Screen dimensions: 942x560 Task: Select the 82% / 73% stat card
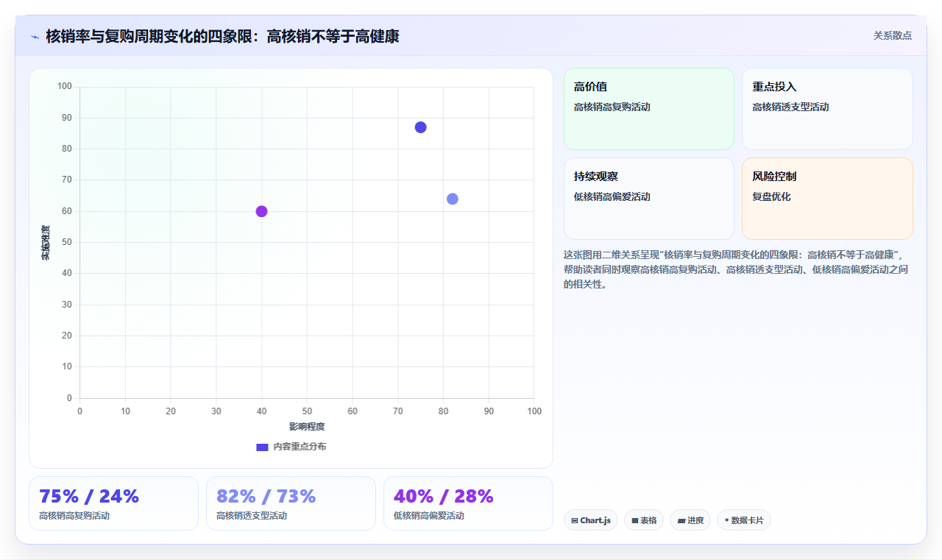pos(291,503)
